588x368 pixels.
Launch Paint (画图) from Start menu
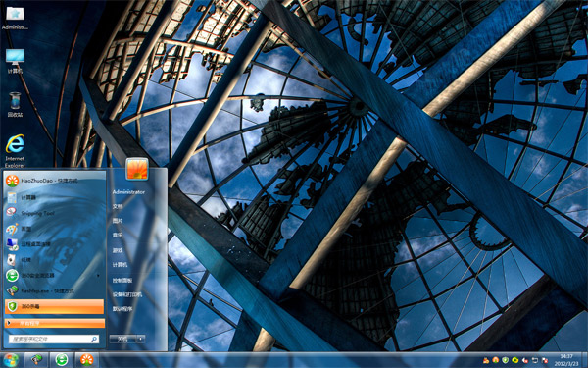tap(55, 229)
